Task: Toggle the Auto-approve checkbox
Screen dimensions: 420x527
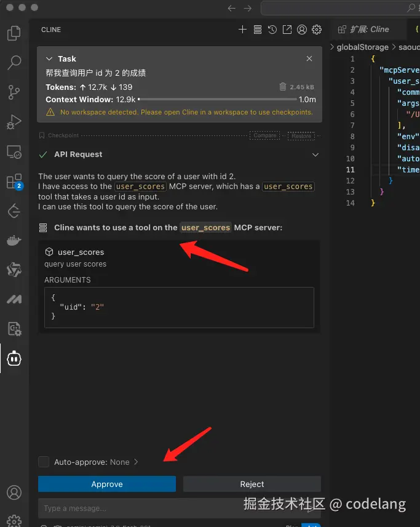Action: tap(44, 462)
